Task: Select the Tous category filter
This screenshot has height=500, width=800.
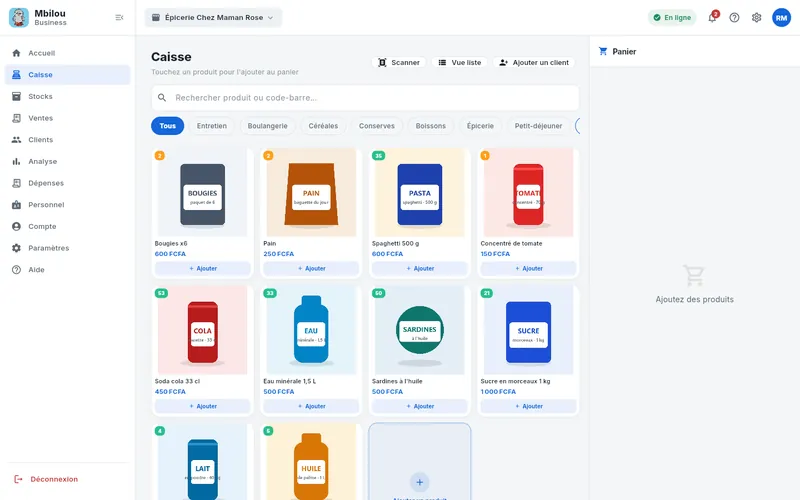Action: pos(167,126)
